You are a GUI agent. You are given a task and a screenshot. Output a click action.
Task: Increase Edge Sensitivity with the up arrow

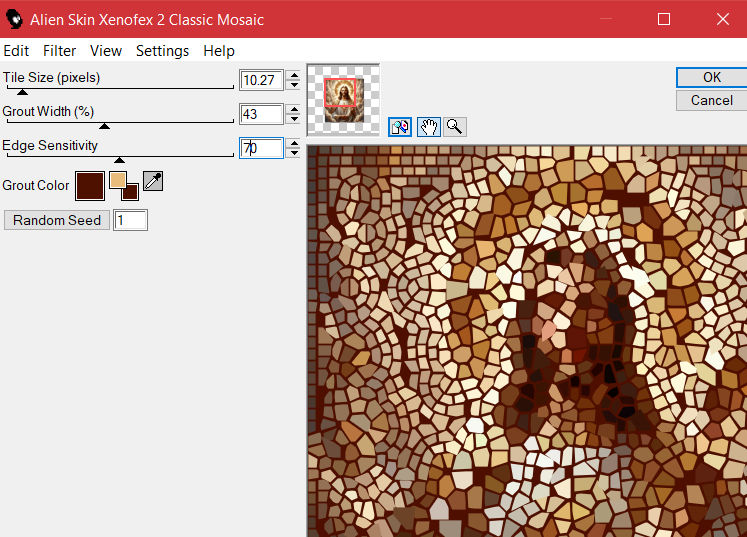[294, 143]
